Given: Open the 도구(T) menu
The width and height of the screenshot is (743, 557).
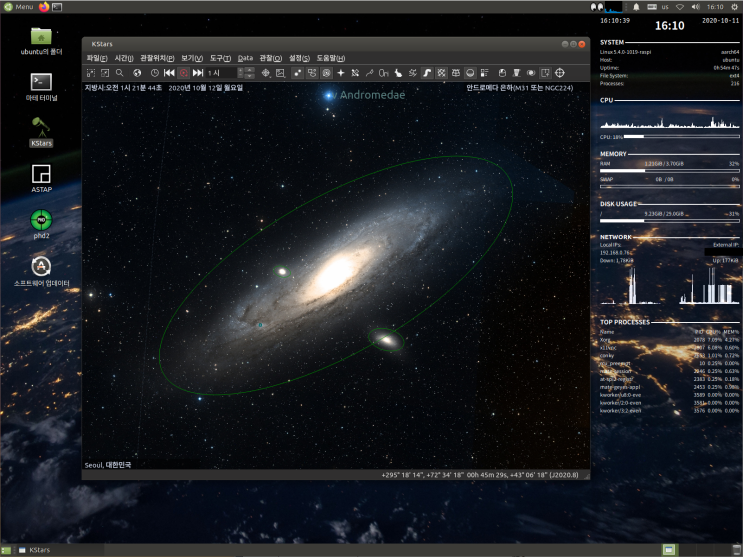Looking at the screenshot, I should (220, 58).
